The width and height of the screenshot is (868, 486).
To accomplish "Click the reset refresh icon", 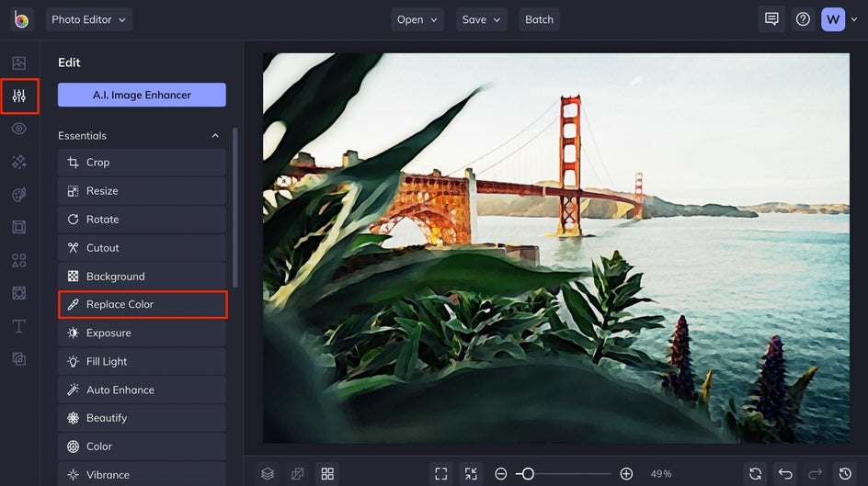I will click(755, 474).
